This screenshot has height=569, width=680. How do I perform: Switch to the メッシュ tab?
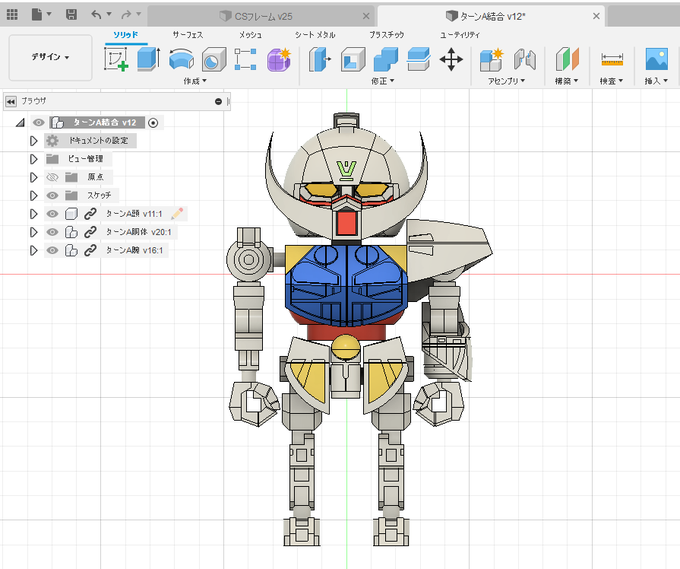coord(251,35)
